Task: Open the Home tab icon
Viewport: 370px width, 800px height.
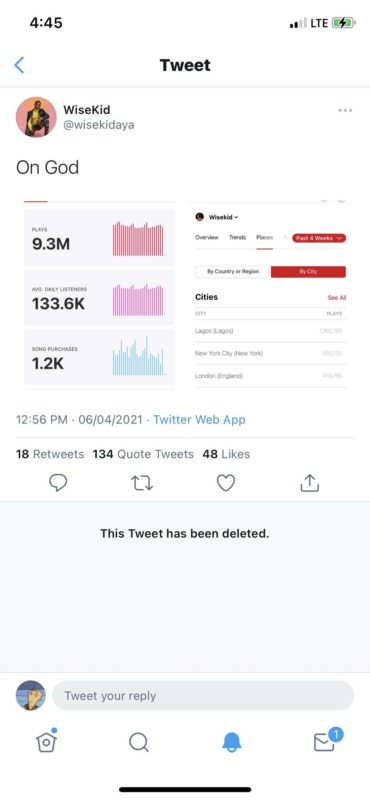Action: point(46,741)
